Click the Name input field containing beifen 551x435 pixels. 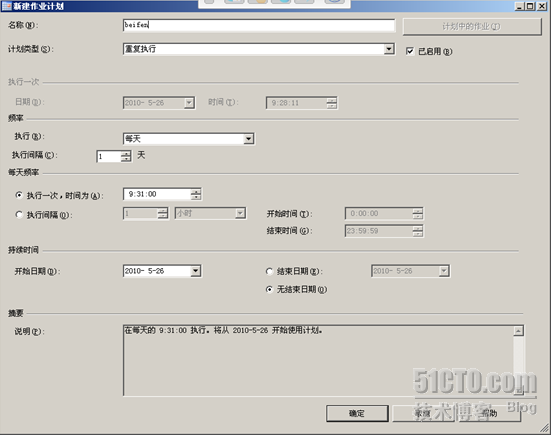[259, 25]
